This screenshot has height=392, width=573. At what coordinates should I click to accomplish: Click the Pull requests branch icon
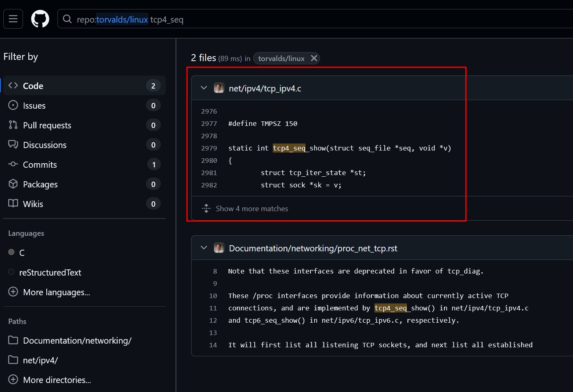click(x=13, y=125)
